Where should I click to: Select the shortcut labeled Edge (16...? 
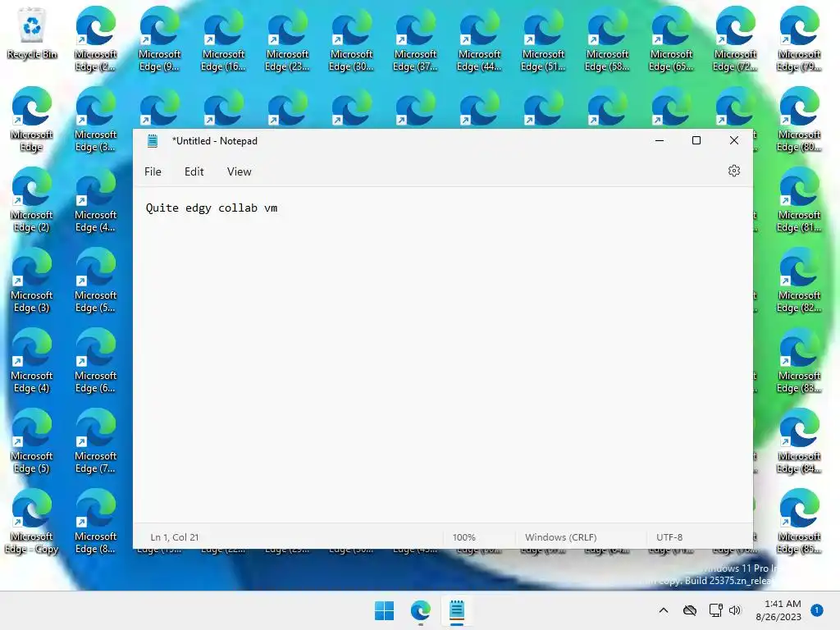223,39
